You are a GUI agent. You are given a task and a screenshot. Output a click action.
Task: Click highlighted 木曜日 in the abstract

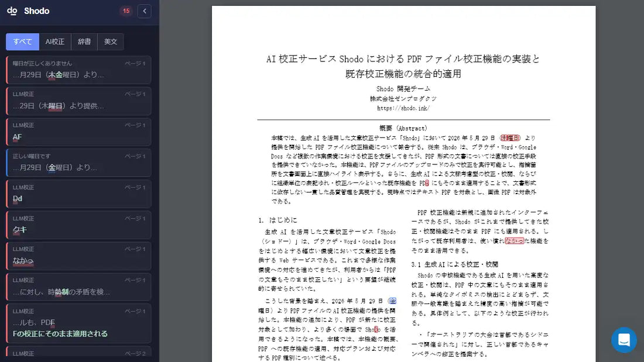point(510,138)
